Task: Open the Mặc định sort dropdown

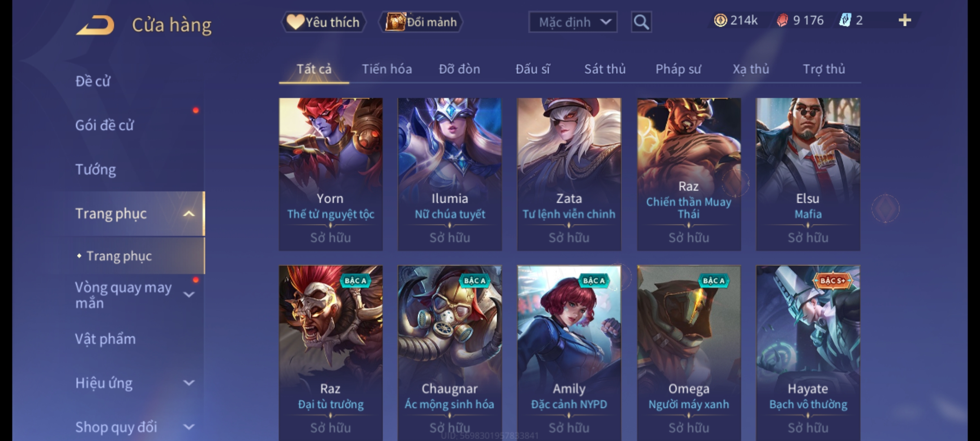Action: point(572,22)
